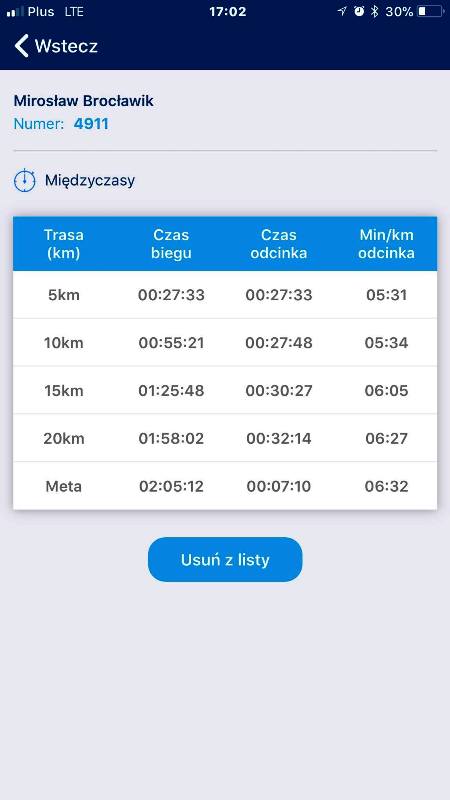
Task: Go back using Wstecz label
Action: [x=66, y=46]
